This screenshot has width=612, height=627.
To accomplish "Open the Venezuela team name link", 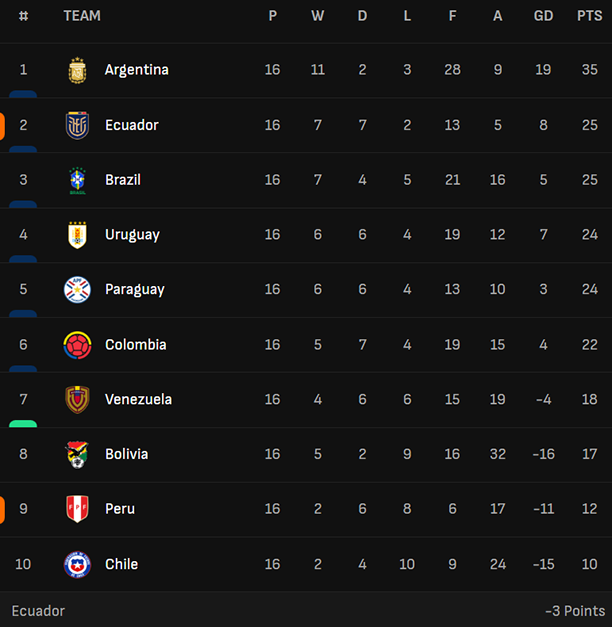I will click(138, 399).
